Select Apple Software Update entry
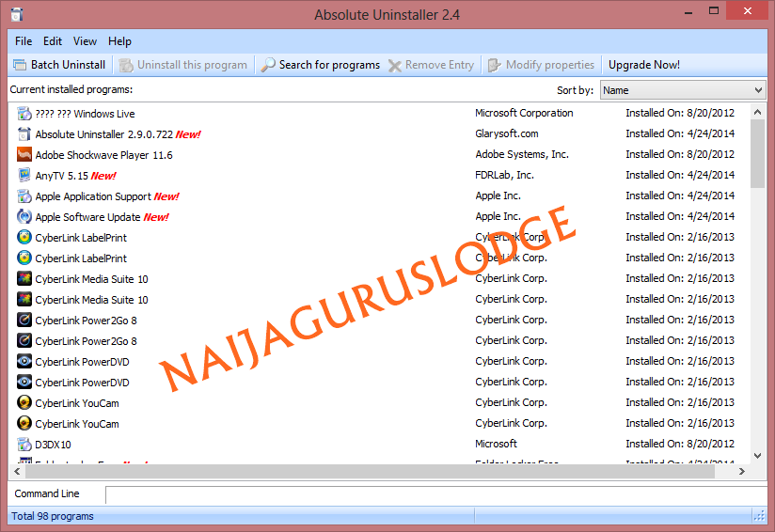775x532 pixels. pyautogui.click(x=379, y=217)
